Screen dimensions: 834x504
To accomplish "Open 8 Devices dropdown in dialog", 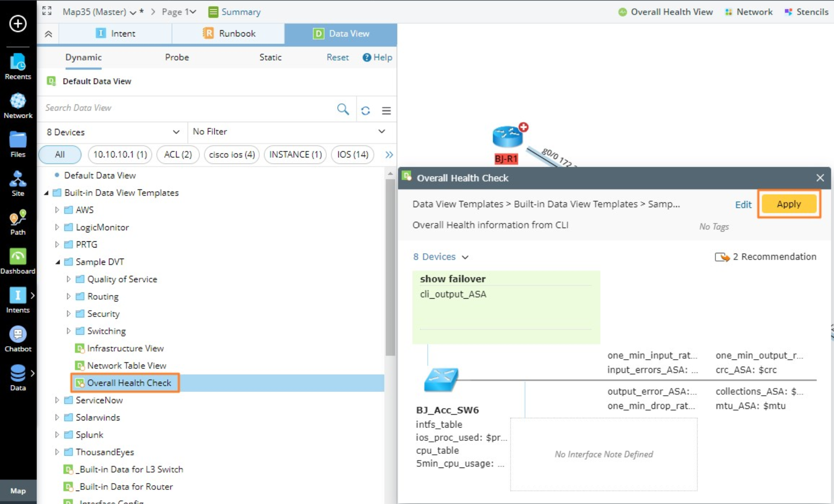I will (x=441, y=257).
